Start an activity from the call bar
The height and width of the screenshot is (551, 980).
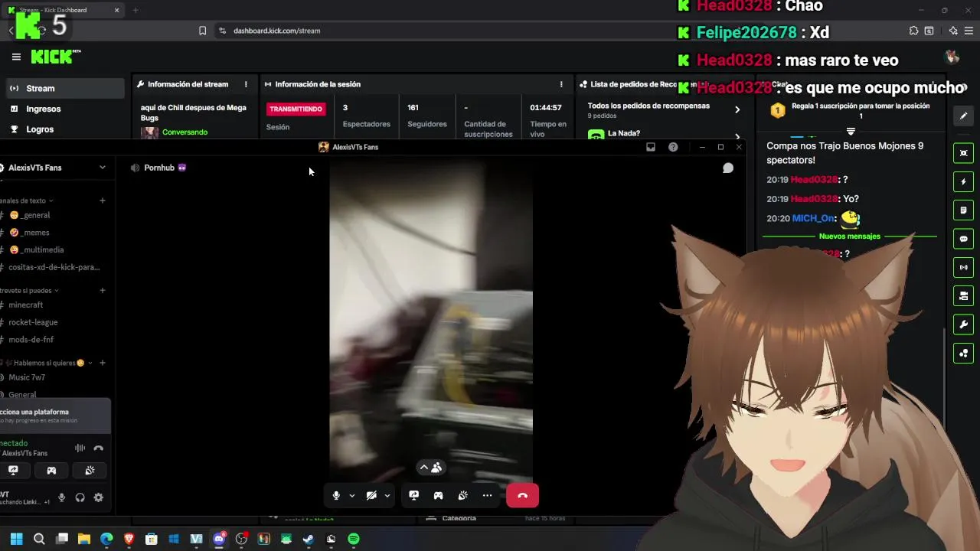point(438,496)
